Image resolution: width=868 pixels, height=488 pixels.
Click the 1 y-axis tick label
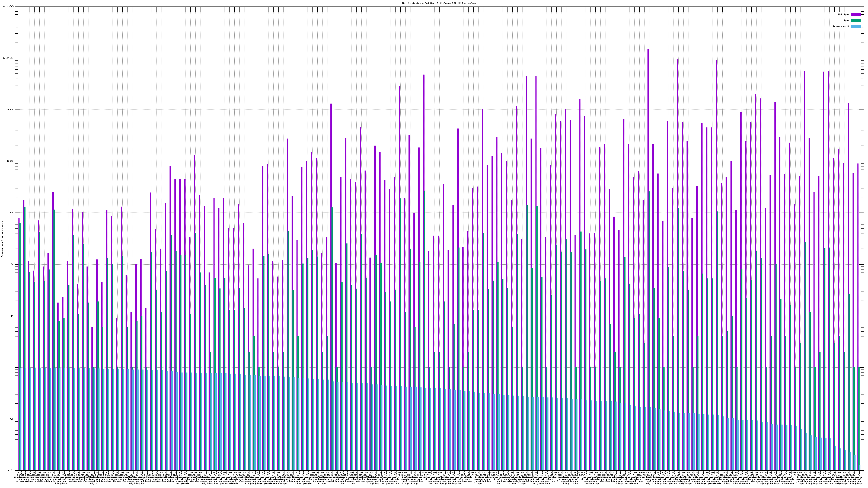tap(13, 367)
